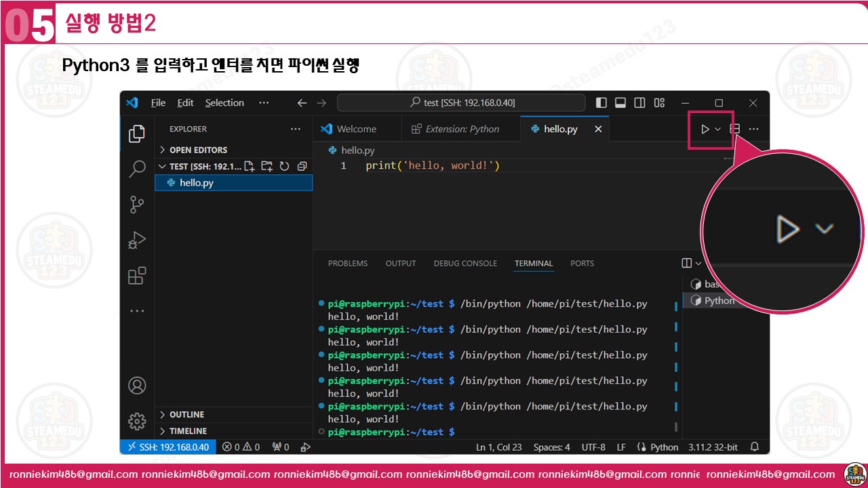Viewport: 868px width, 488px height.
Task: Click the Run Python File play button
Action: pyautogui.click(x=705, y=129)
